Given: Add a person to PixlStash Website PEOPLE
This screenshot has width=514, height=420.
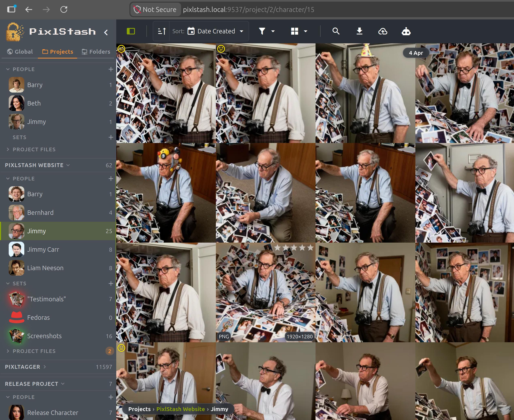Looking at the screenshot, I should click(x=111, y=179).
